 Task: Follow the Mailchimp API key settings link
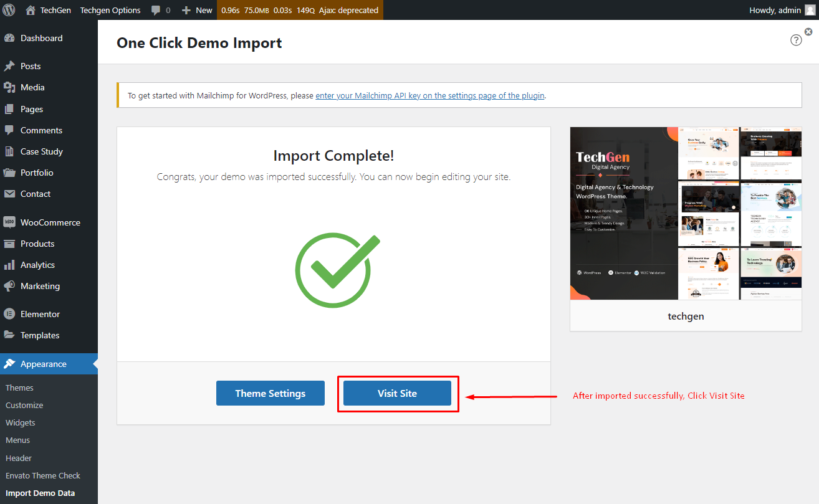click(430, 95)
